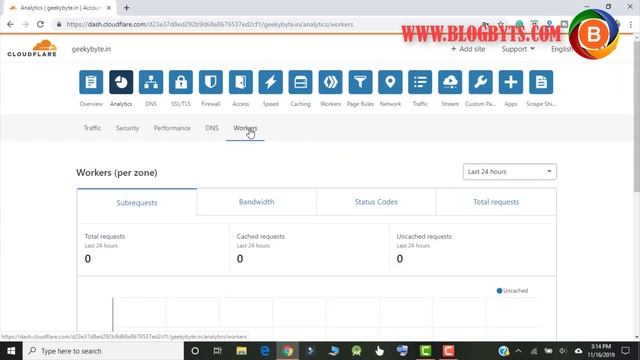Screen dimensions: 640x360
Task: Show hidden system tray icons
Action: (518, 351)
